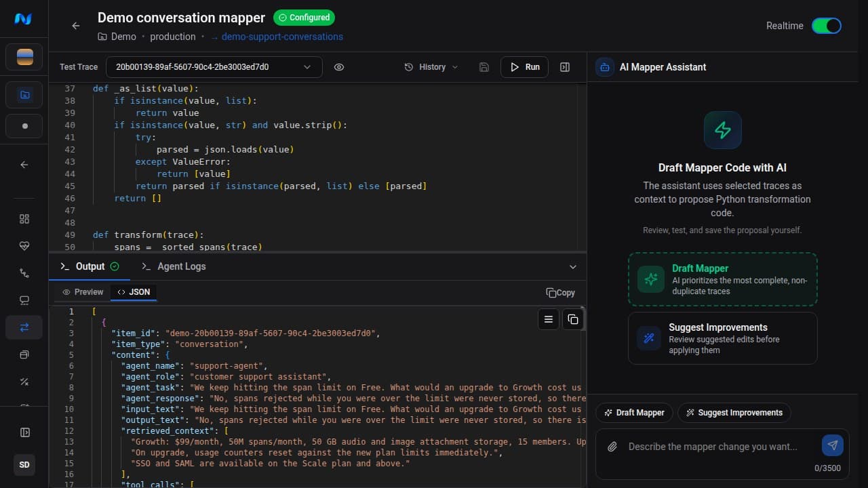Toggle the eye icon beside the test trace
The height and width of the screenshot is (488, 868).
pyautogui.click(x=339, y=67)
